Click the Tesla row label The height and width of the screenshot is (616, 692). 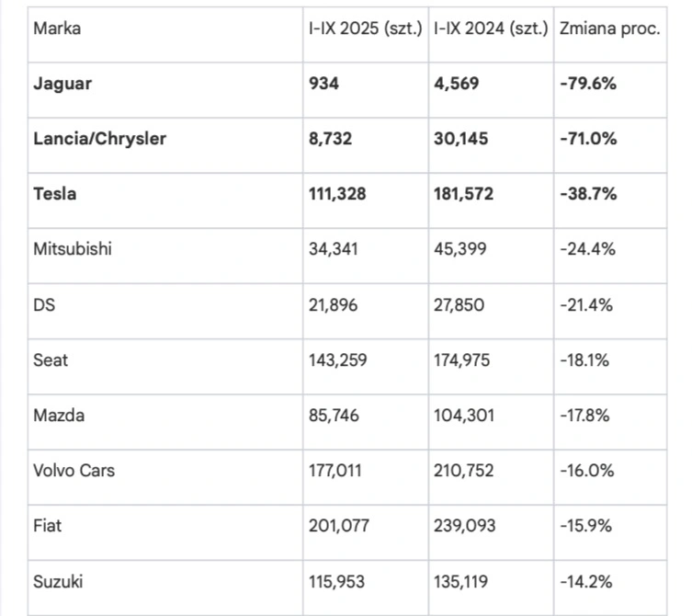point(55,194)
